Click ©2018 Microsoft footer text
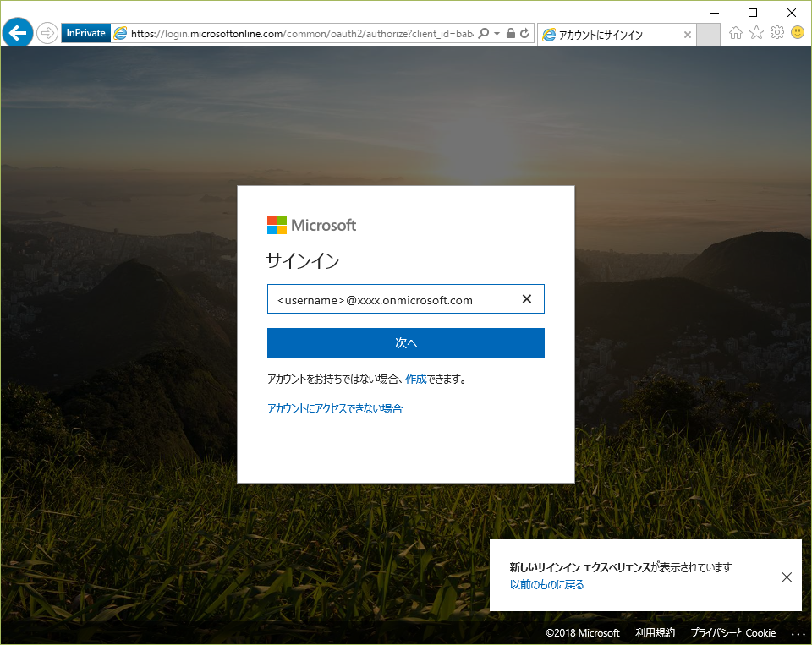 point(583,632)
